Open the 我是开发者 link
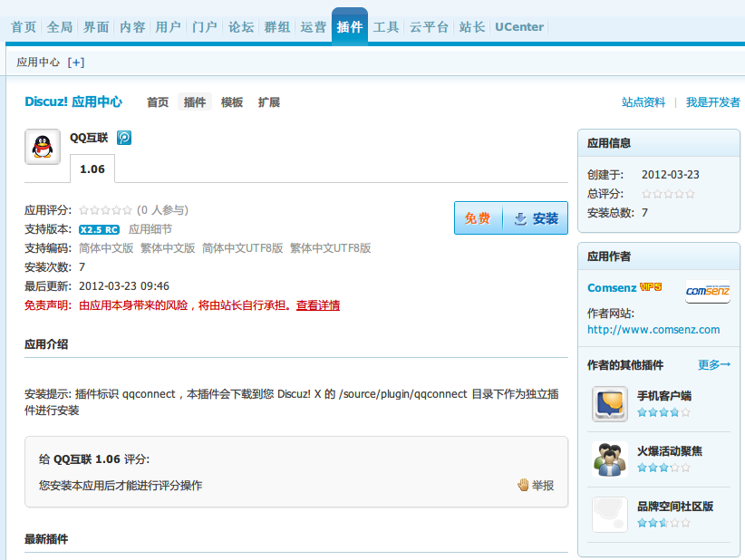Screen dimensions: 745x560 pos(712,102)
